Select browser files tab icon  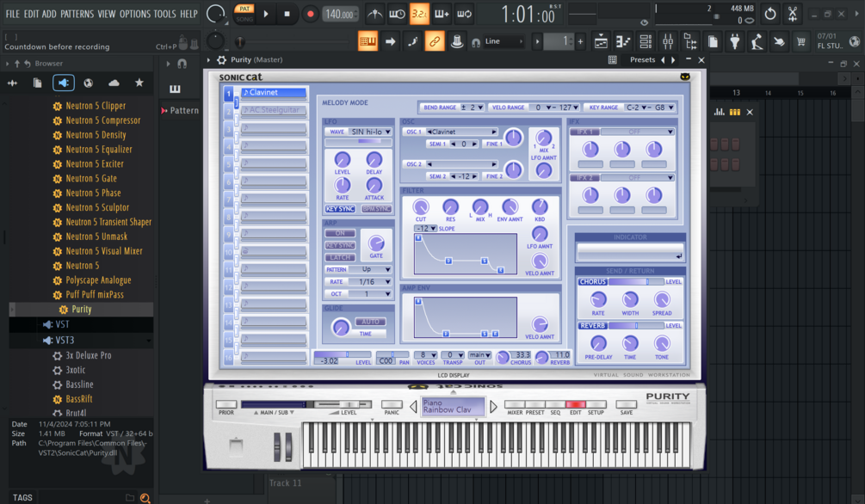[x=38, y=83]
